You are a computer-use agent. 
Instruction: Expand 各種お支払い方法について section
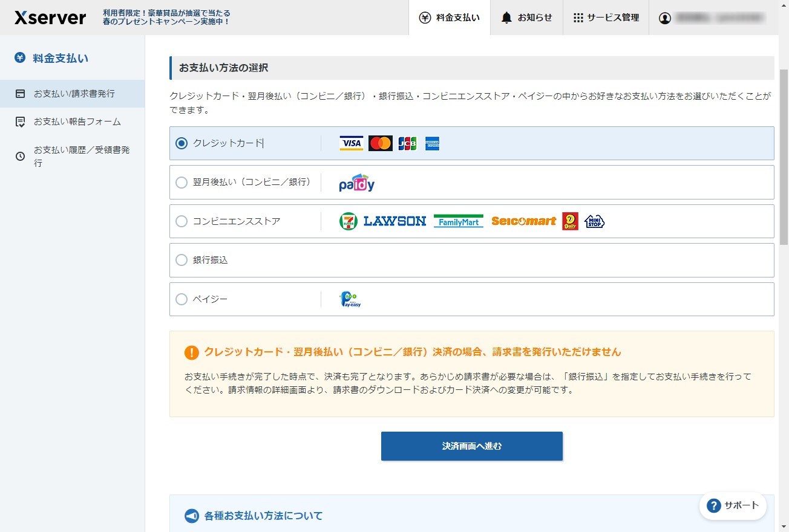click(x=254, y=515)
